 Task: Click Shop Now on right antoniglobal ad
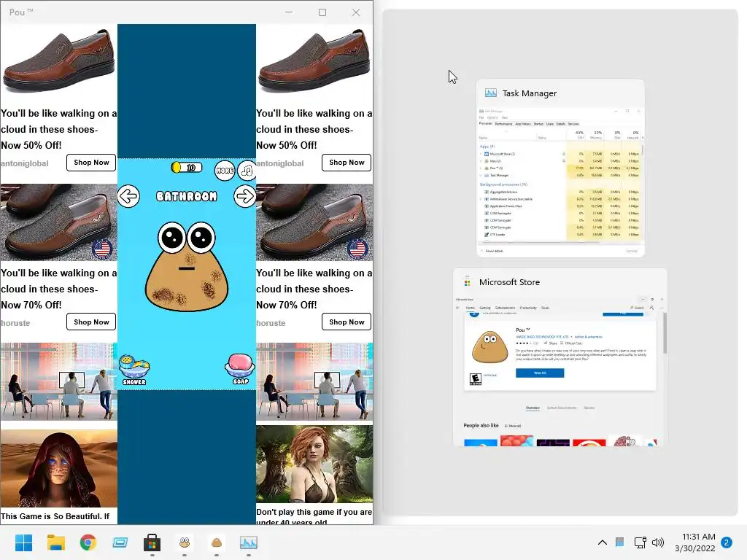(x=347, y=163)
